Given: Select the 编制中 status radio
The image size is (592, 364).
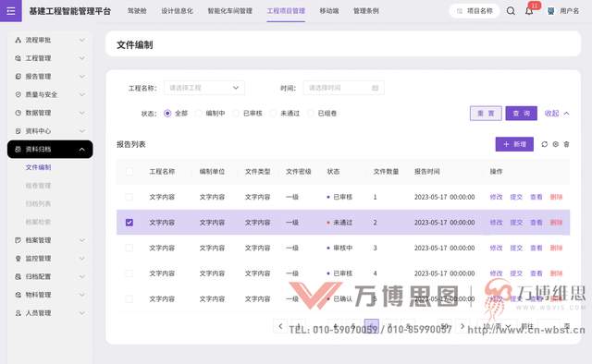Looking at the screenshot, I should (x=198, y=113).
